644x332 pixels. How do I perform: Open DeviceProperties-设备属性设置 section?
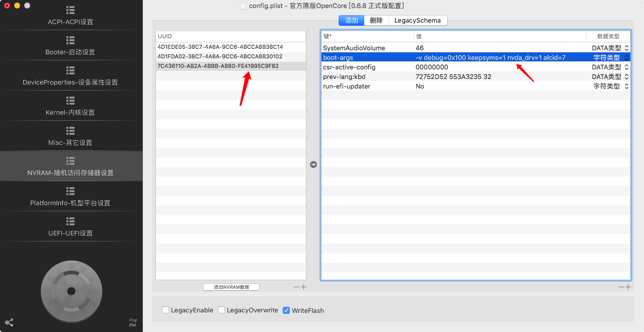70,76
